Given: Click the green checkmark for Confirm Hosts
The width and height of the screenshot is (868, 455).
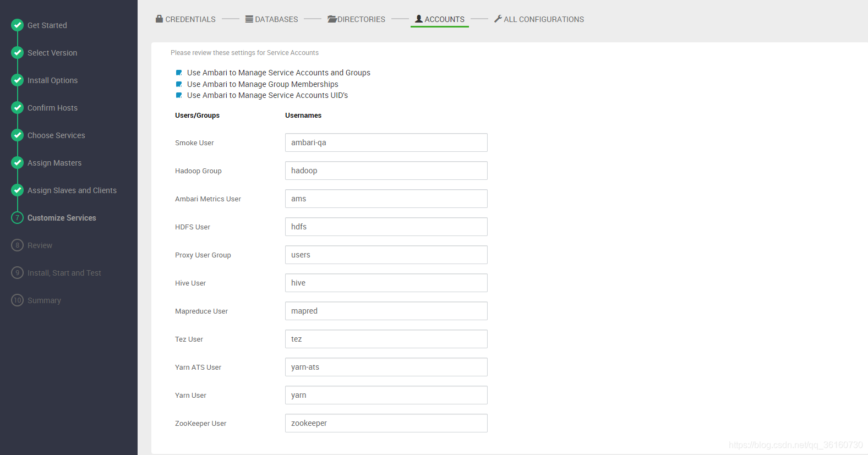Looking at the screenshot, I should point(18,107).
